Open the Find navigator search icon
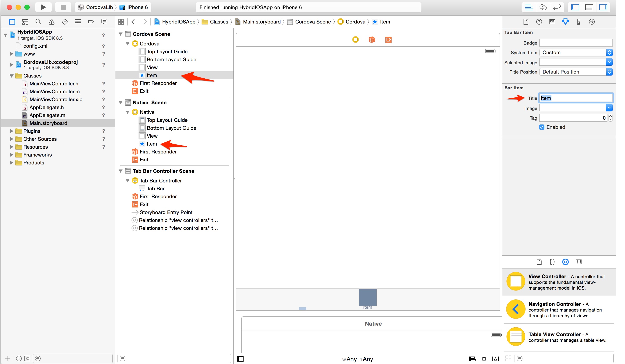The width and height of the screenshot is (625, 364). tap(38, 22)
